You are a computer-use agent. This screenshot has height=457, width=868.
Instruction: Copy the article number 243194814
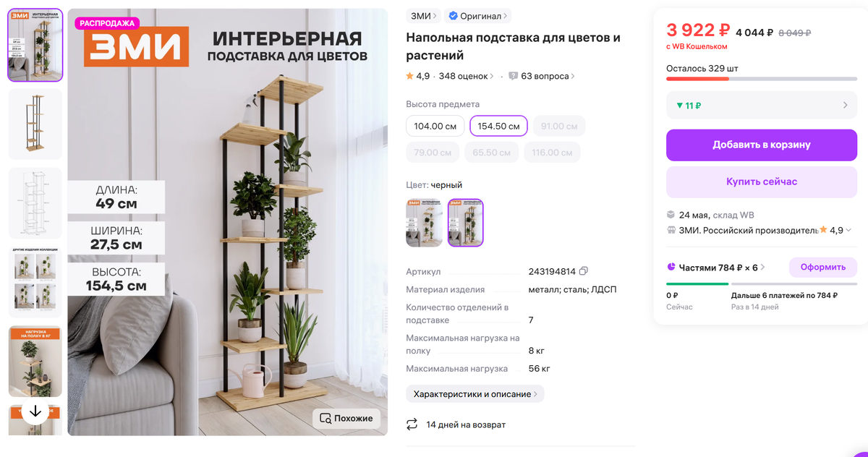click(x=584, y=271)
